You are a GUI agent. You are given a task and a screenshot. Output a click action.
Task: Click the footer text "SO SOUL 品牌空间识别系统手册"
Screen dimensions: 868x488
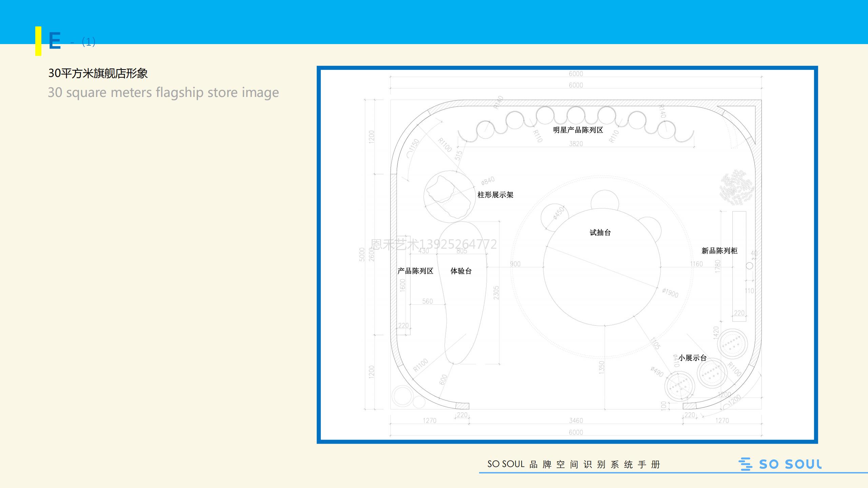coord(574,464)
